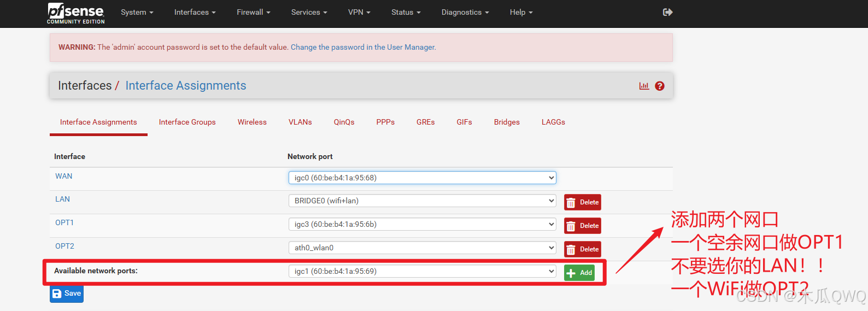Image resolution: width=868 pixels, height=311 pixels.
Task: Open the red help question-mark icon
Action: 660,86
